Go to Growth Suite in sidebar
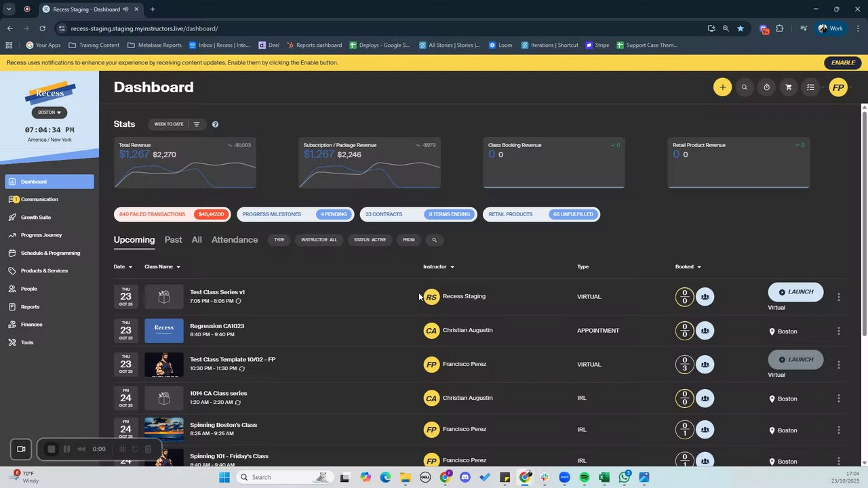 tap(49, 218)
